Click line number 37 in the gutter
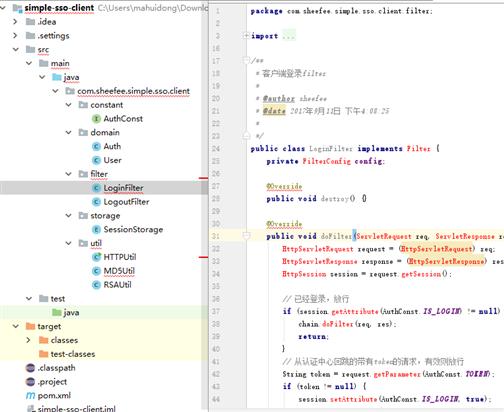 [216, 311]
